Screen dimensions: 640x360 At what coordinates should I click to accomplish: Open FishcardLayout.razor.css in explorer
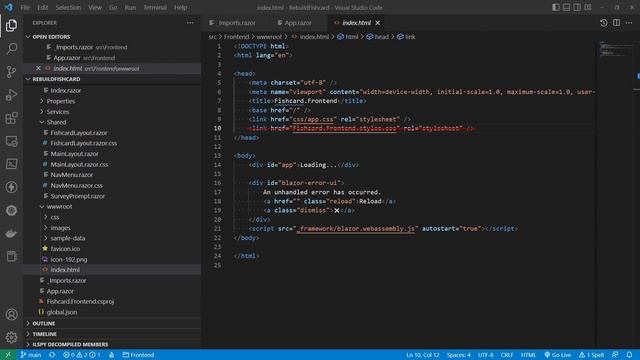[83, 143]
